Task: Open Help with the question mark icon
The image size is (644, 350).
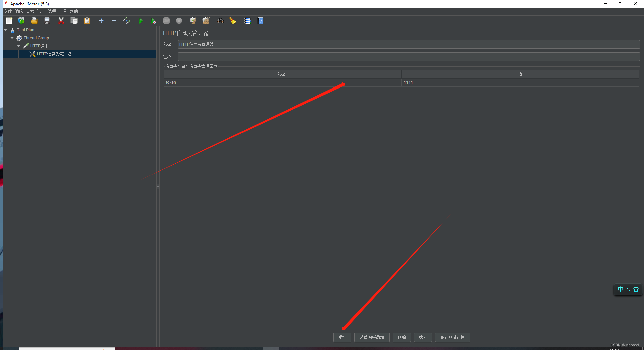Action: (x=261, y=21)
